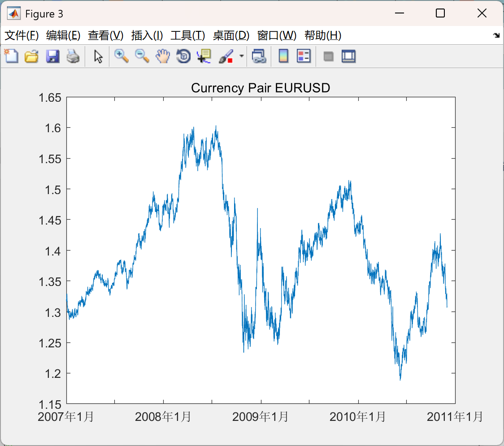The image size is (504, 446).
Task: Click the 1.15 y-axis tick label
Action: [50, 405]
